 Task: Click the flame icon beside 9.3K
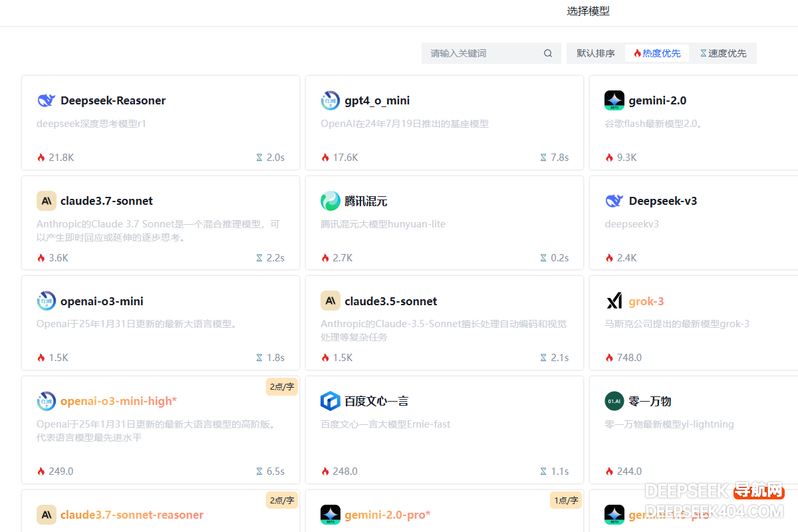[609, 158]
